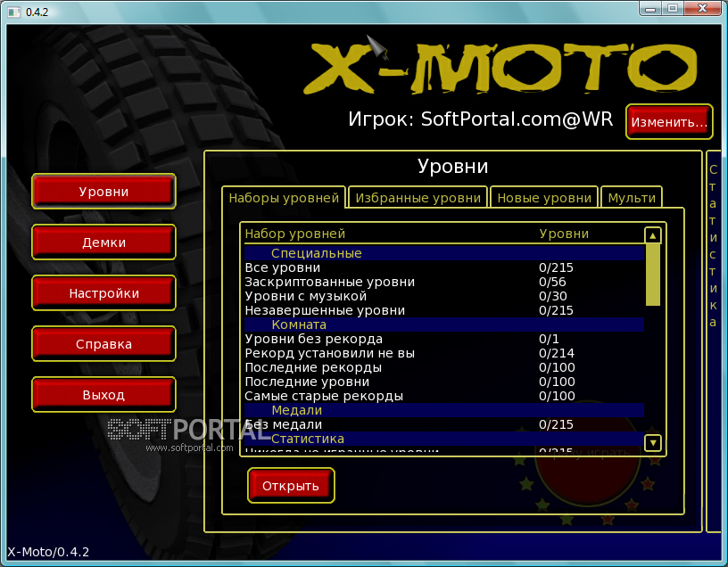Screen dimensions: 728x567
Task: Select Заскриптованные уровни row
Action: (x=444, y=282)
